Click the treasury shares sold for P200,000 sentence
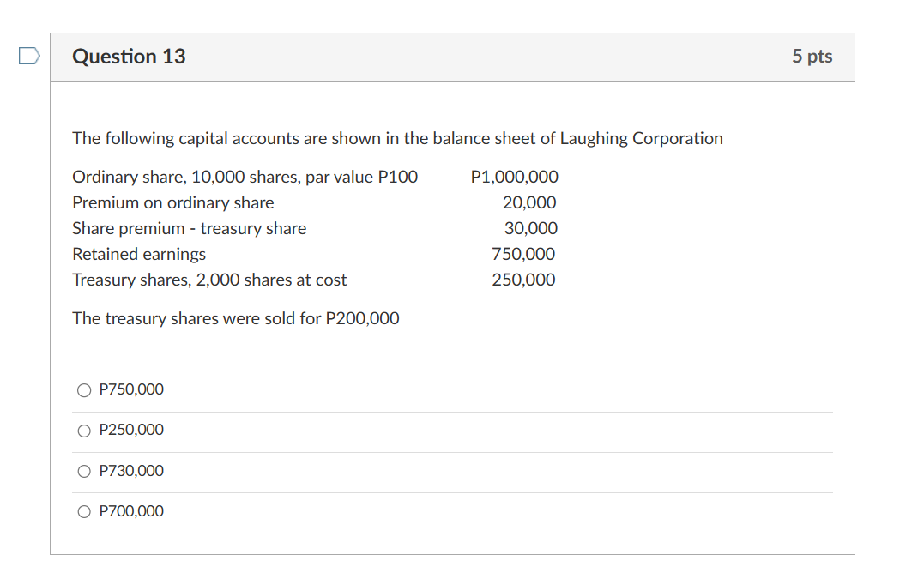 click(236, 318)
